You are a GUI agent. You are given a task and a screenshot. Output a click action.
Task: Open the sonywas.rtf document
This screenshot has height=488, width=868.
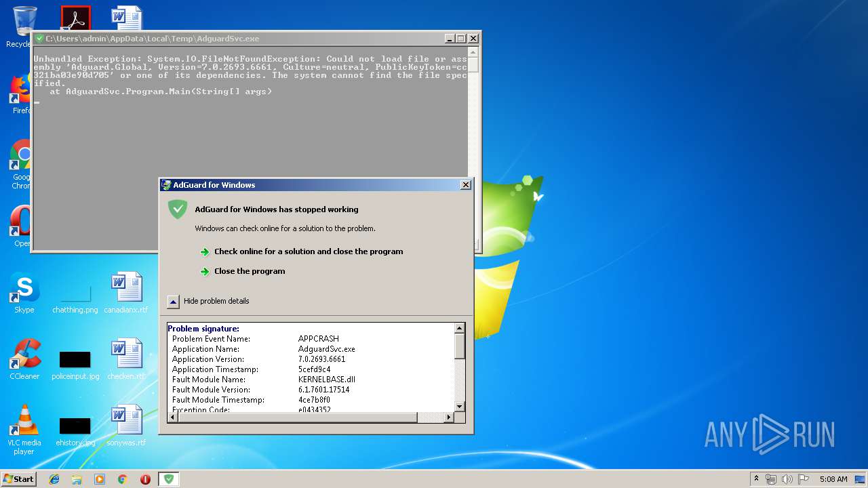click(126, 426)
